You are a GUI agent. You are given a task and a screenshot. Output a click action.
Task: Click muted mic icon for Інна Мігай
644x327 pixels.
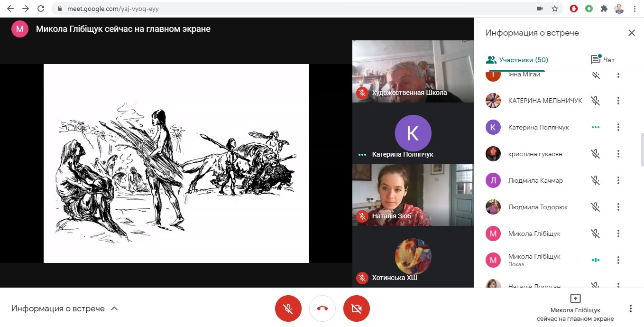(596, 75)
